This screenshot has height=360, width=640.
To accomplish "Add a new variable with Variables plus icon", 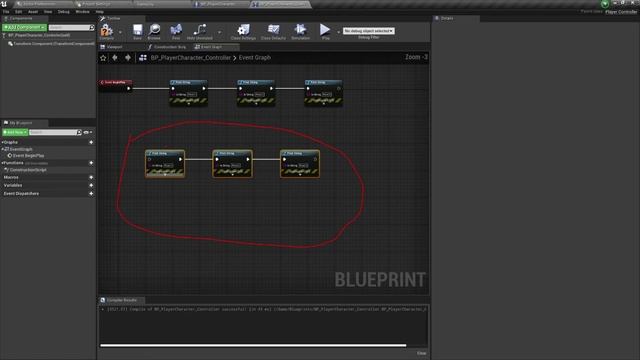I will pos(91,185).
